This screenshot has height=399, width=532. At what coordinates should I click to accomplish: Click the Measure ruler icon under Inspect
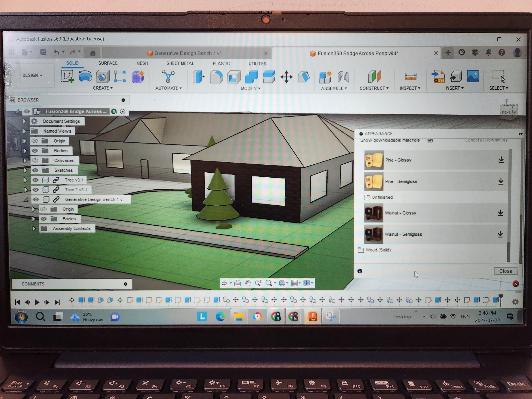(410, 77)
